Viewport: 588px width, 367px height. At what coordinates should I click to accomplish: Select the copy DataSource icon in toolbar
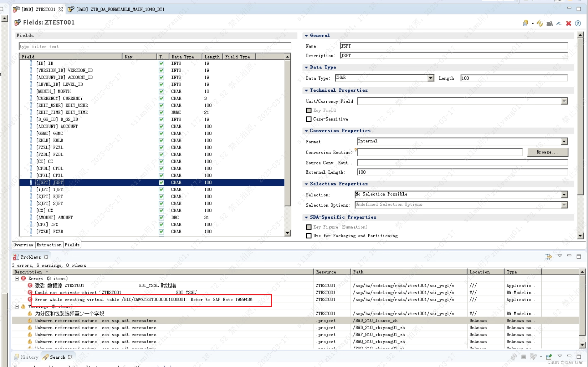click(x=525, y=23)
